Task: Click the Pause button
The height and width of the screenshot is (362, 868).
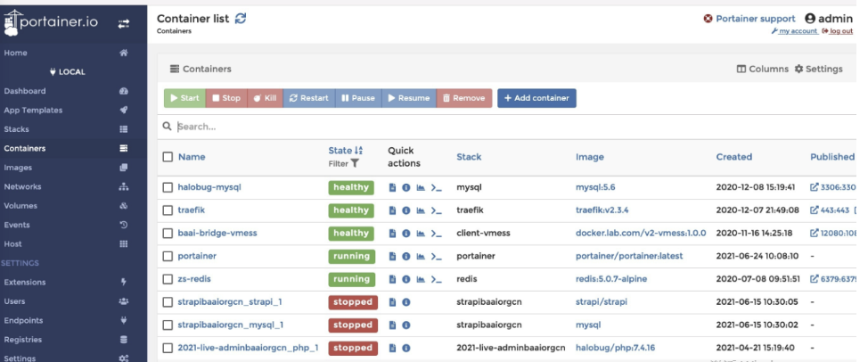Action: (358, 98)
